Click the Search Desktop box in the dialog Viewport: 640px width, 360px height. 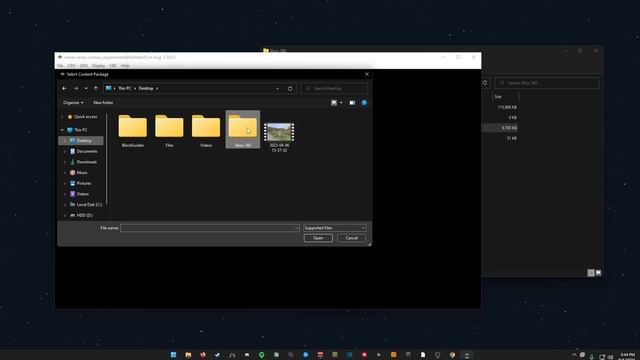pyautogui.click(x=334, y=89)
